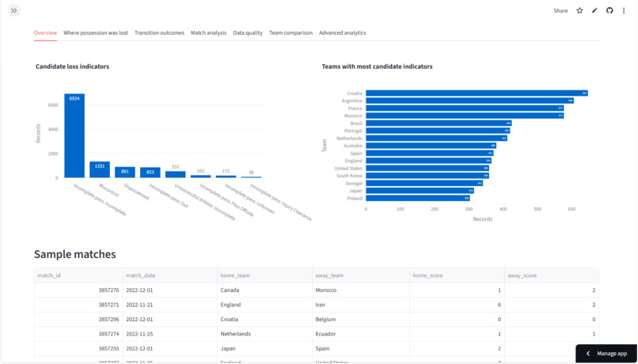638x364 pixels.
Task: Click the home_team column header
Action: [x=264, y=275]
